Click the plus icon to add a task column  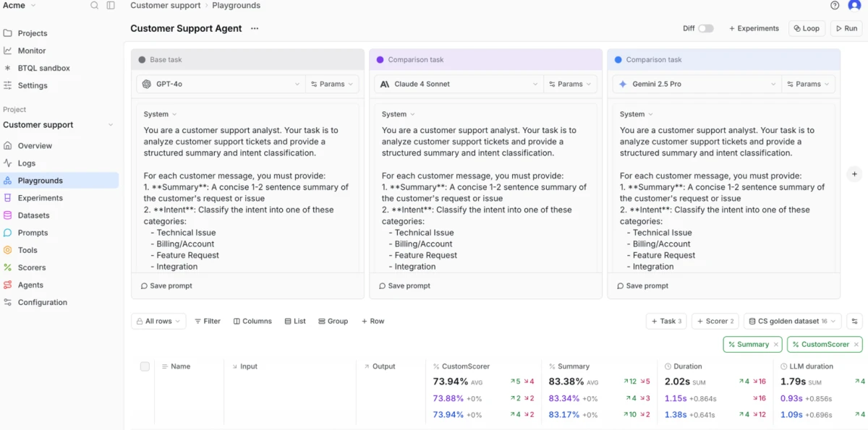point(854,174)
